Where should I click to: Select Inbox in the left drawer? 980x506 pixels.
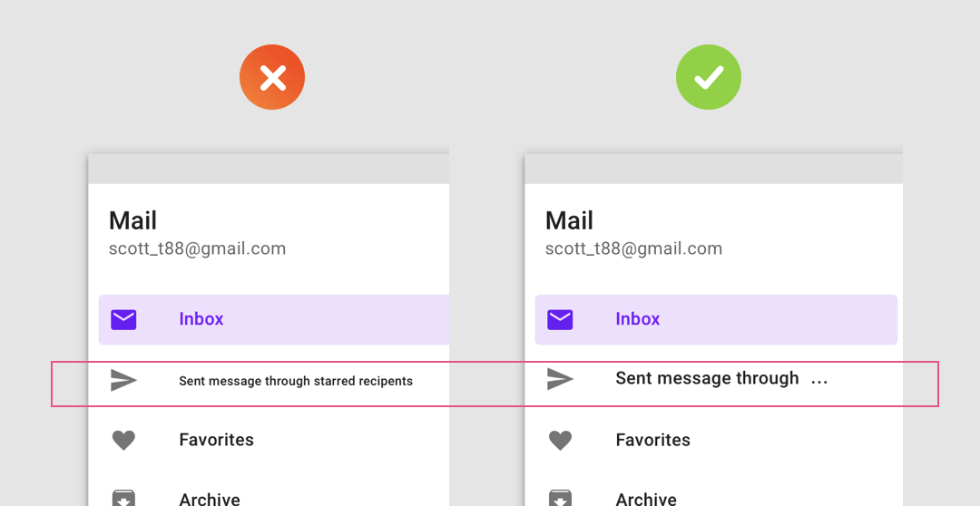(x=274, y=320)
